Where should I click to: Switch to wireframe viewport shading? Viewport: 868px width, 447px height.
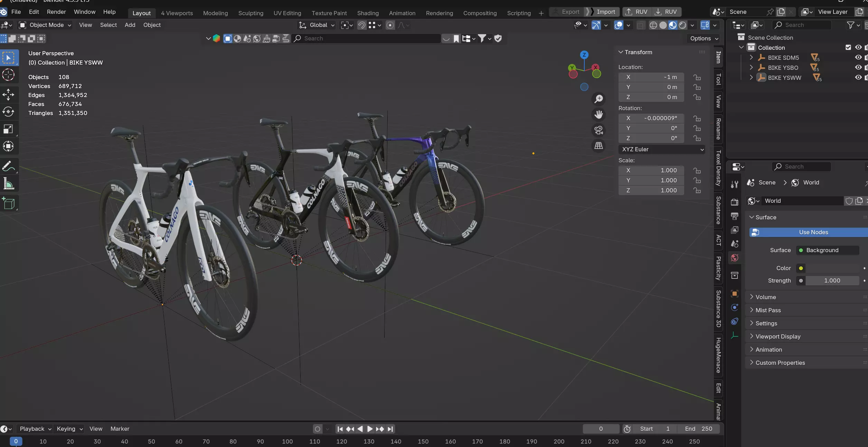[653, 25]
